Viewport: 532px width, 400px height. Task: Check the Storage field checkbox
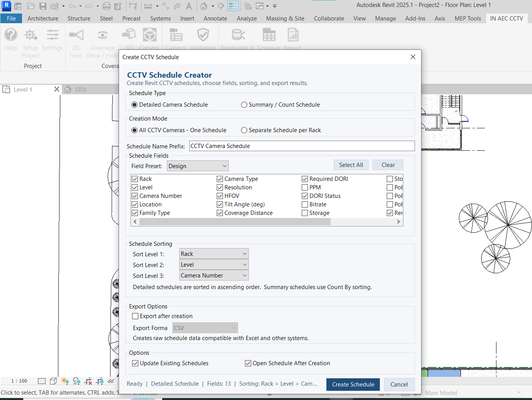pos(305,213)
